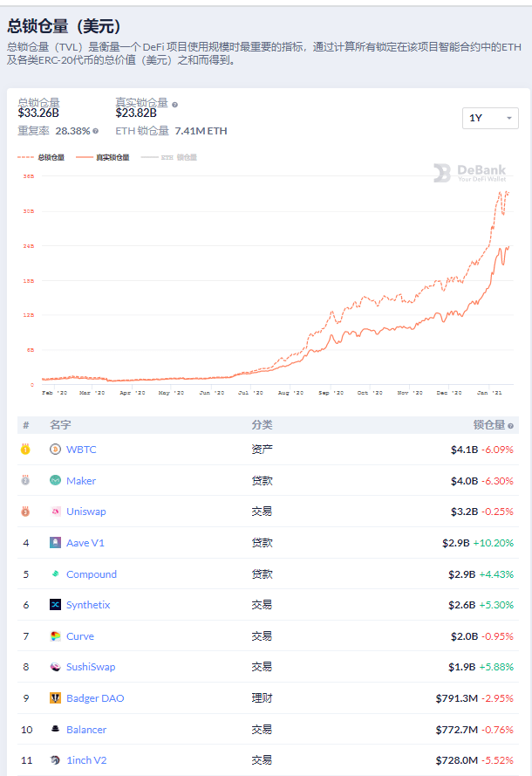Click the 资产 category in WBTC row
The image size is (532, 776).
[262, 450]
